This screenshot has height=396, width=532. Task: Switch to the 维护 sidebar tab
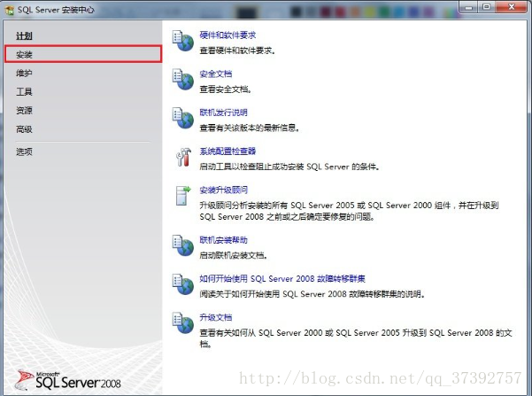coord(24,73)
